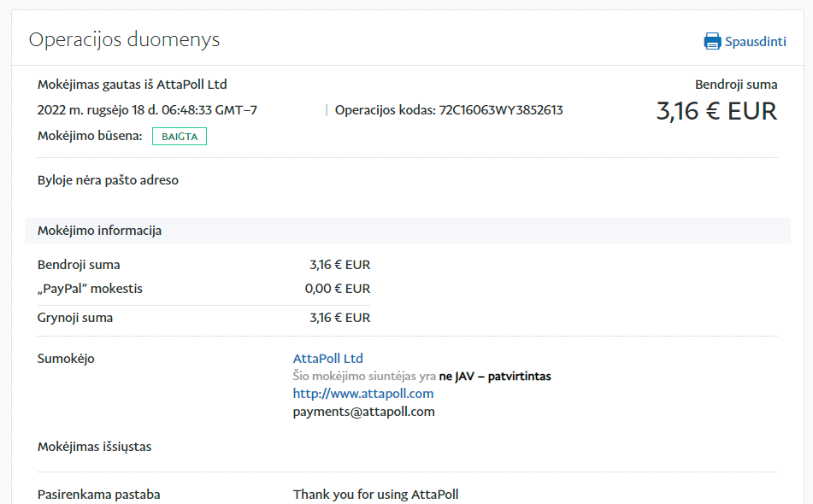Viewport: 813px width, 504px height.
Task: Click the Operacijos kodas 72C16063WY3852613 text
Action: coord(449,110)
